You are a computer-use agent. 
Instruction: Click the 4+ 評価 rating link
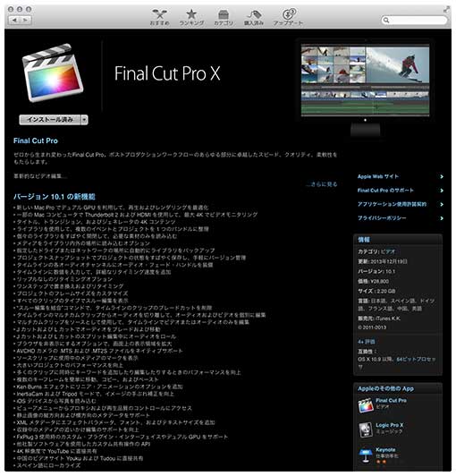coord(367,342)
